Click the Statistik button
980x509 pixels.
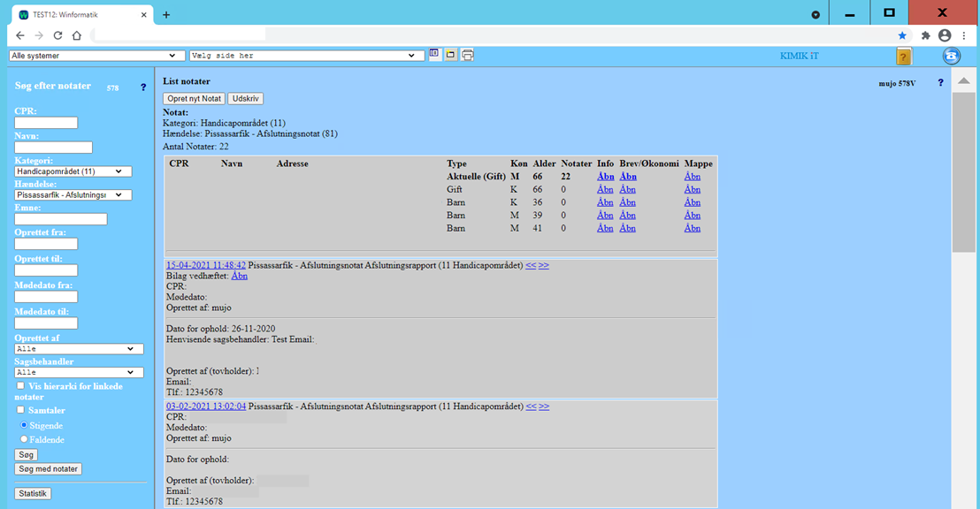point(33,493)
